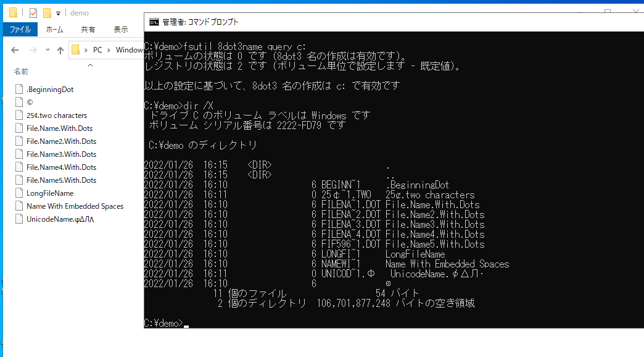Image resolution: width=644 pixels, height=357 pixels.
Task: Open the recent locations dropdown beside forward arrow
Action: point(47,49)
